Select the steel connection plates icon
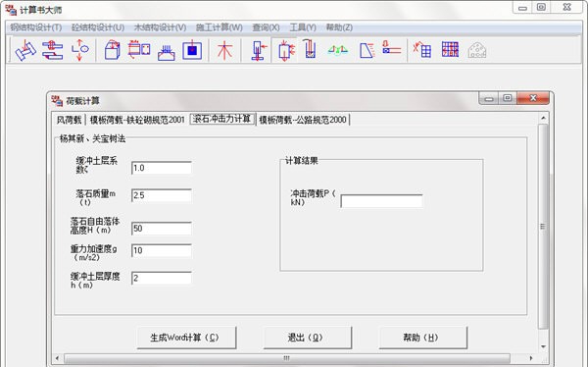 tap(53, 50)
